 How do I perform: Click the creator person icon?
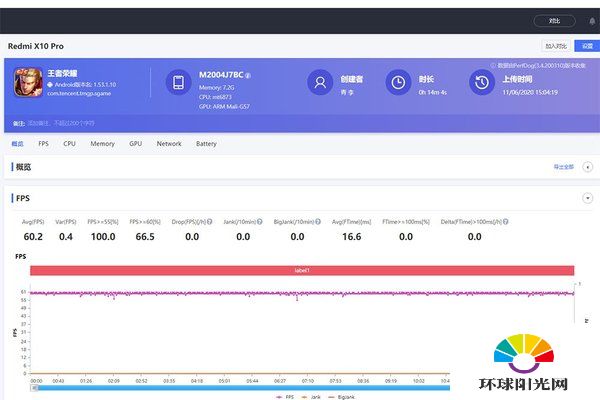320,82
